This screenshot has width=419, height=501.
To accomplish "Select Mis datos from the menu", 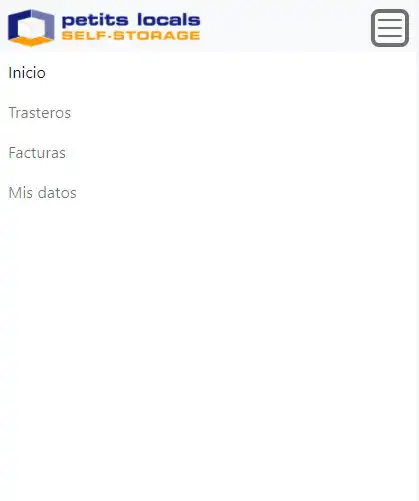I will (43, 193).
